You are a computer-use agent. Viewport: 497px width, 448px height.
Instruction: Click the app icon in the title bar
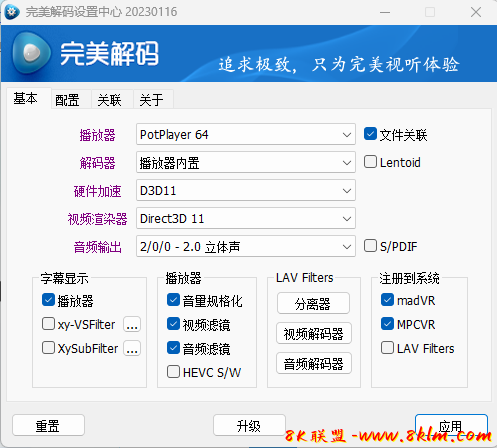[x=12, y=12]
